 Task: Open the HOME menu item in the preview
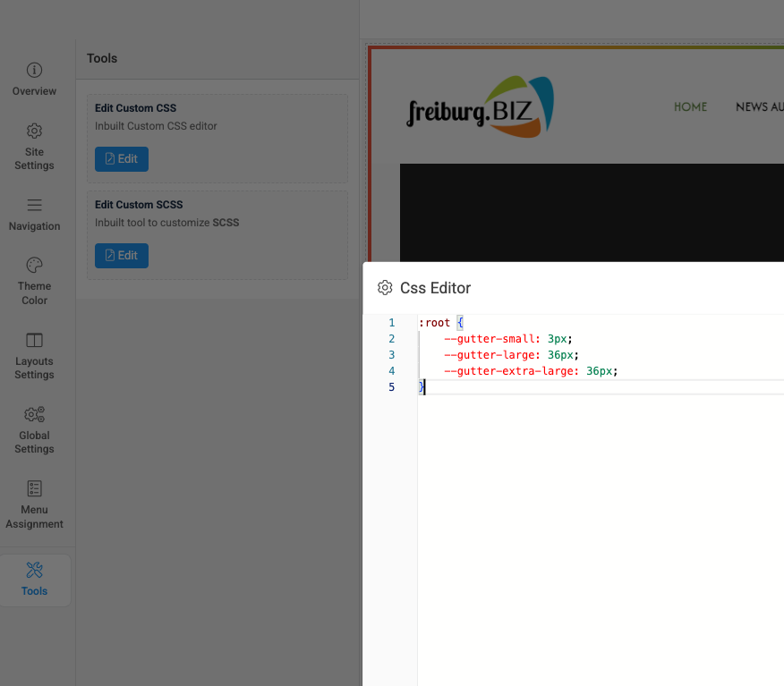click(x=690, y=107)
